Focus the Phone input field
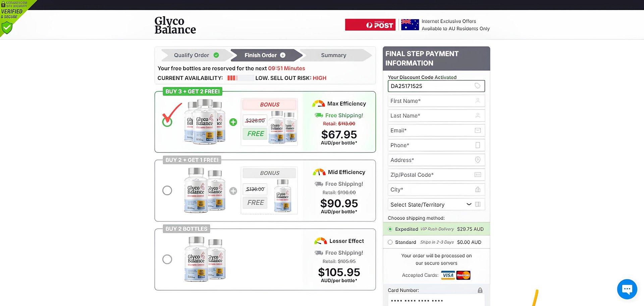This screenshot has width=644, height=306. point(436,145)
